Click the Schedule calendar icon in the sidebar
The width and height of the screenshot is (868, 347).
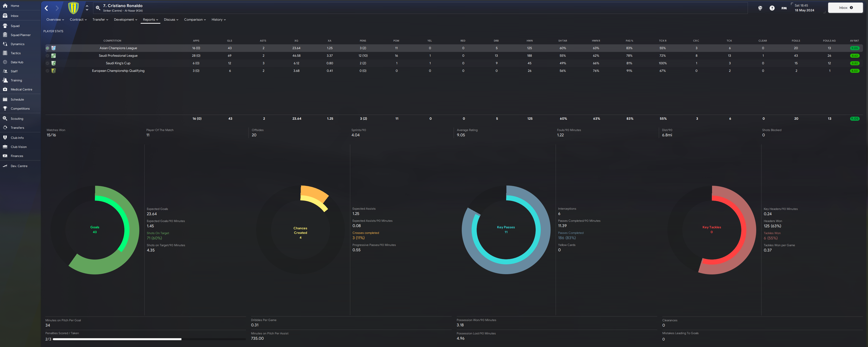(x=5, y=99)
